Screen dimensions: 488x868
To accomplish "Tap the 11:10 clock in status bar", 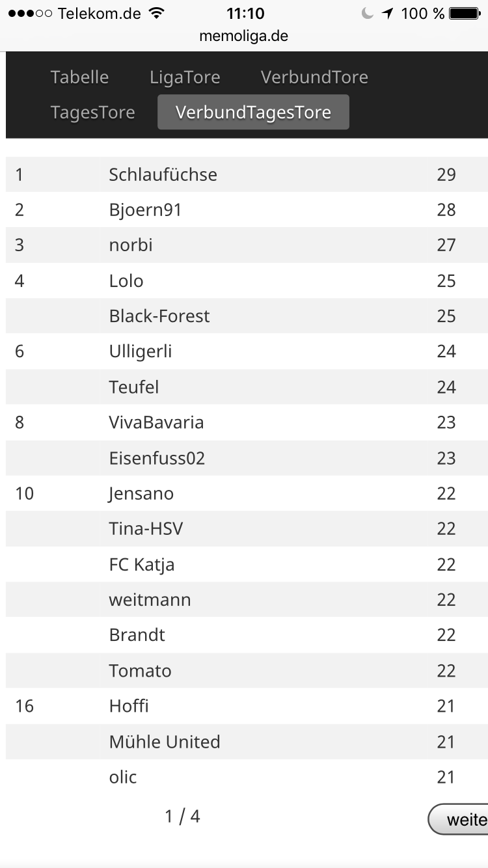I will (x=245, y=13).
